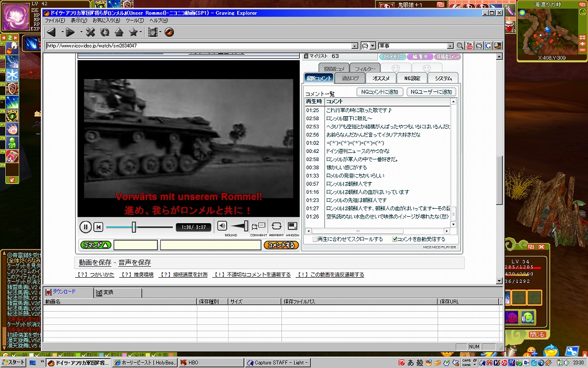Open the NG設定 tab
The width and height of the screenshot is (588, 368).
coord(412,78)
